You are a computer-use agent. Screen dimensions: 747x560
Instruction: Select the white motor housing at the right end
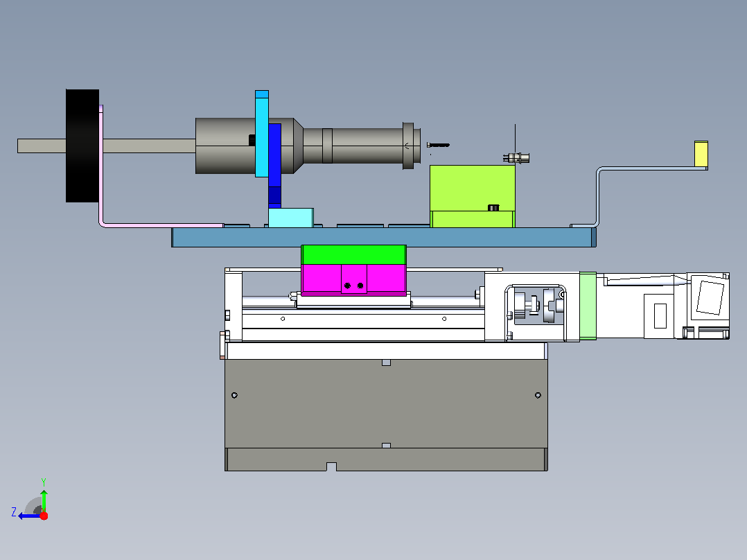[x=662, y=306]
